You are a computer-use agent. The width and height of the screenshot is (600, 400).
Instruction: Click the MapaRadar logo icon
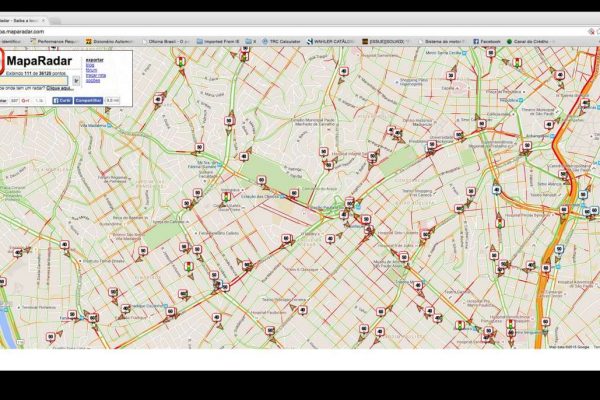click(x=3, y=59)
